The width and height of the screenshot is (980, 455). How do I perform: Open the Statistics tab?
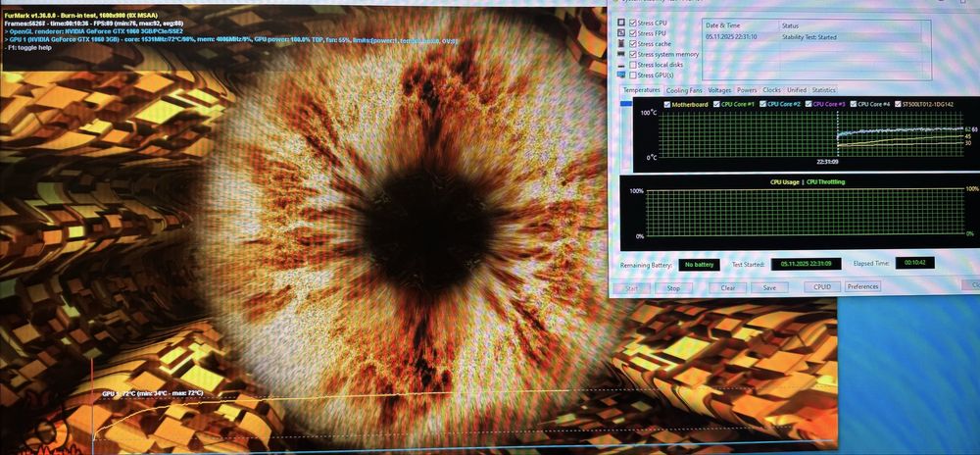tap(823, 90)
